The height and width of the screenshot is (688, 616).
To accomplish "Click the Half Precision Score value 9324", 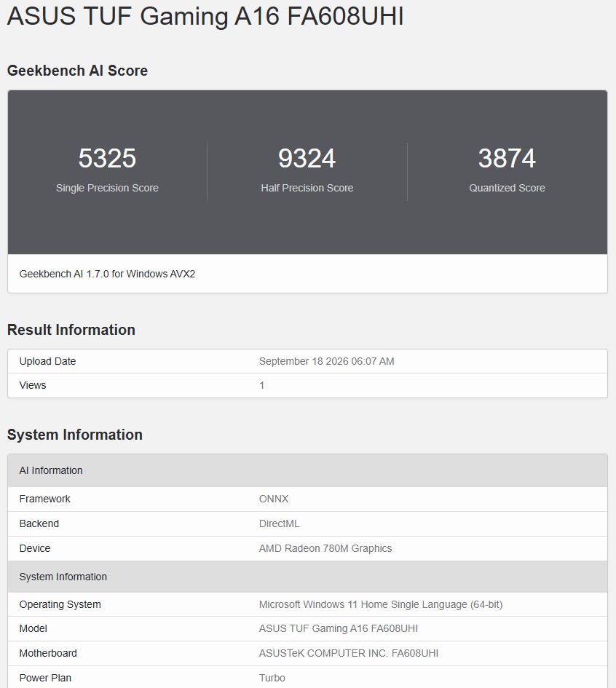I will pos(307,158).
